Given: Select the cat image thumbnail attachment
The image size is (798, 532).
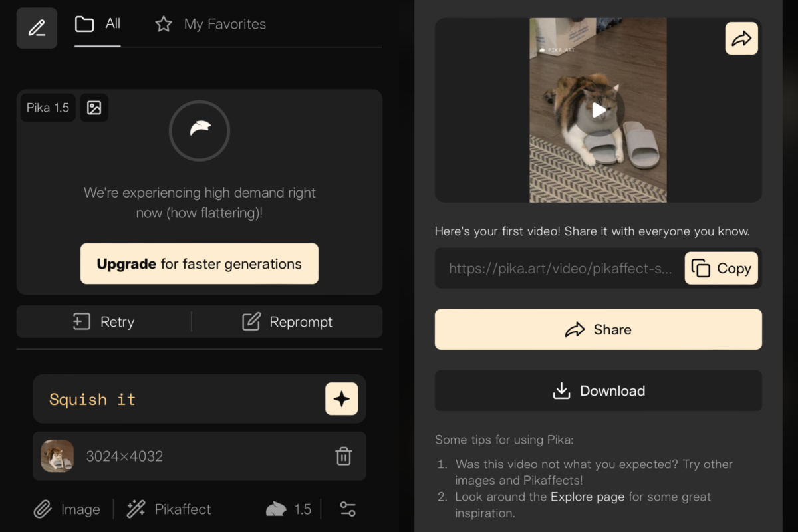Looking at the screenshot, I should pyautogui.click(x=57, y=456).
